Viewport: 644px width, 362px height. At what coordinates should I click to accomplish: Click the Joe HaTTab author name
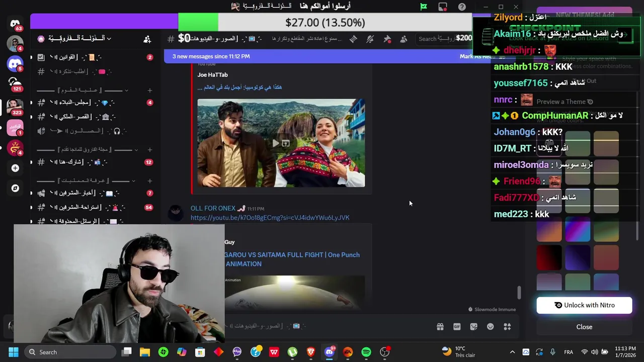(x=212, y=75)
